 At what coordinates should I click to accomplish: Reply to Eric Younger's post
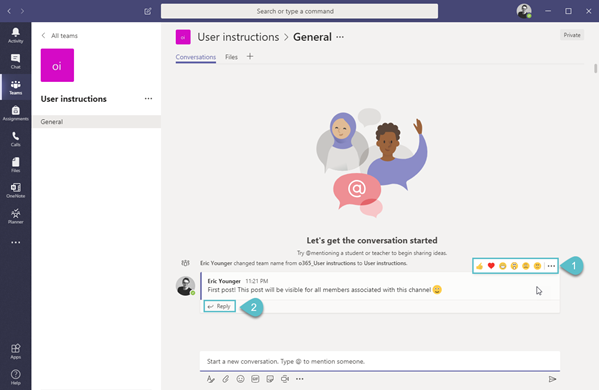(219, 306)
